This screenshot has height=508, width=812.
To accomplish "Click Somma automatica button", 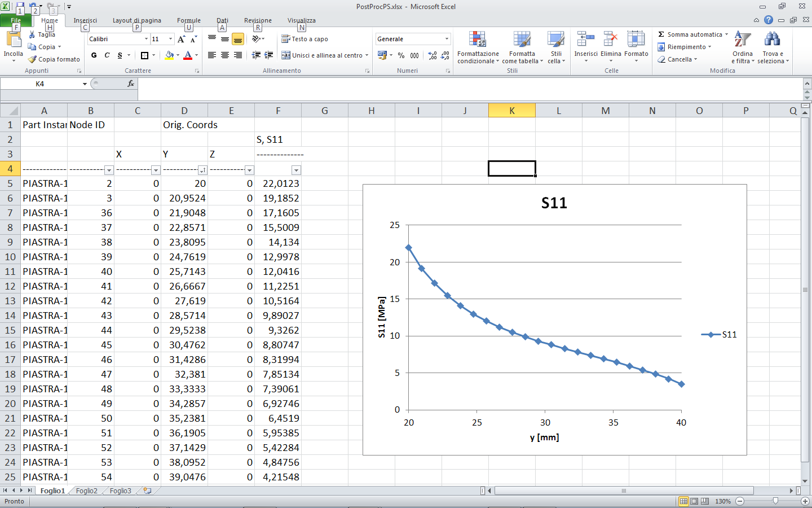I will 693,34.
